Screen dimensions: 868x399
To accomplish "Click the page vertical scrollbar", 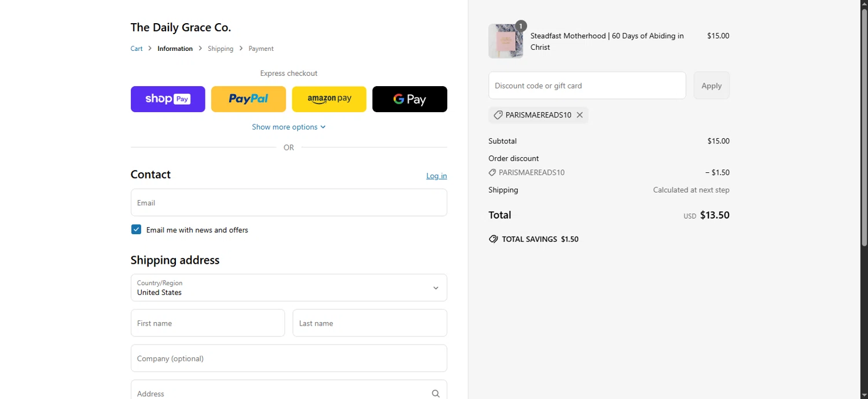I will tap(864, 127).
